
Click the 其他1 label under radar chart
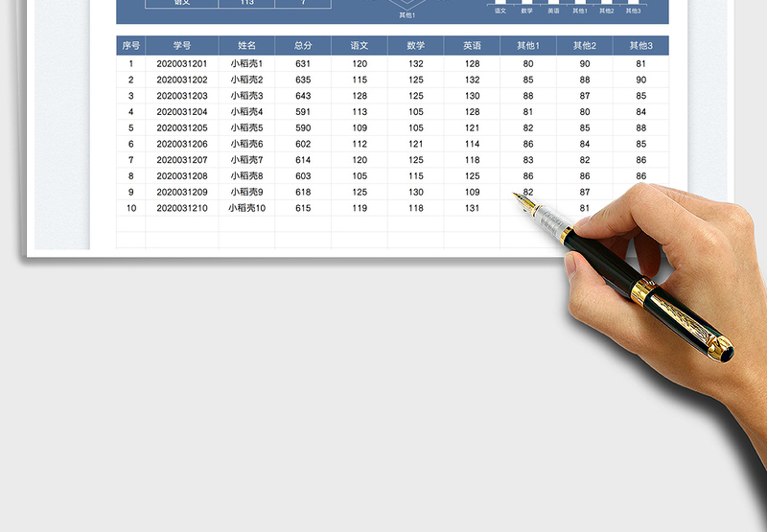[407, 15]
